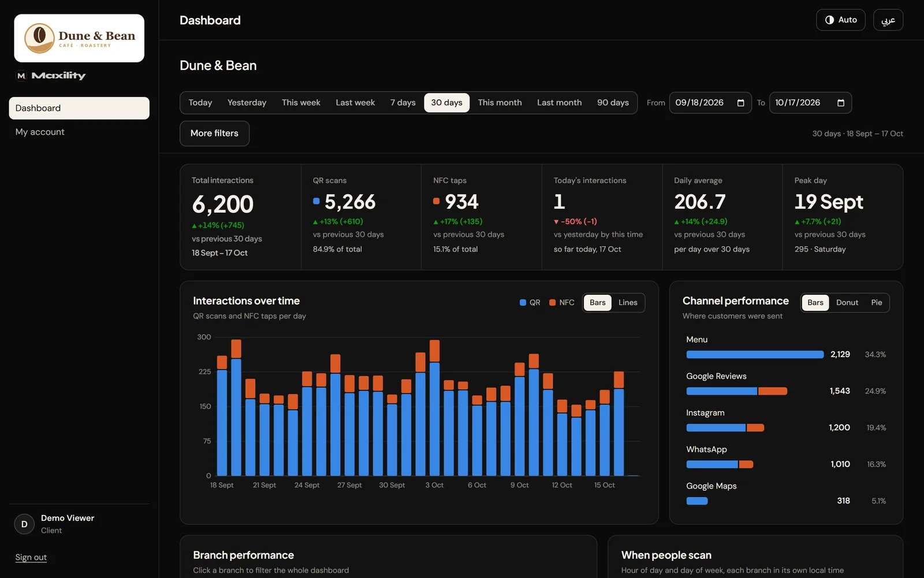Switch Interactions chart to Bars view

click(598, 302)
